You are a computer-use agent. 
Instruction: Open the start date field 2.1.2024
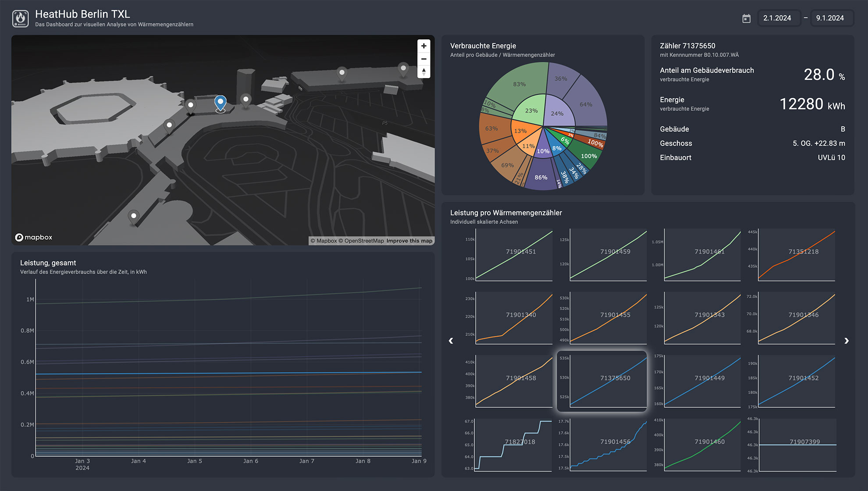tap(779, 18)
